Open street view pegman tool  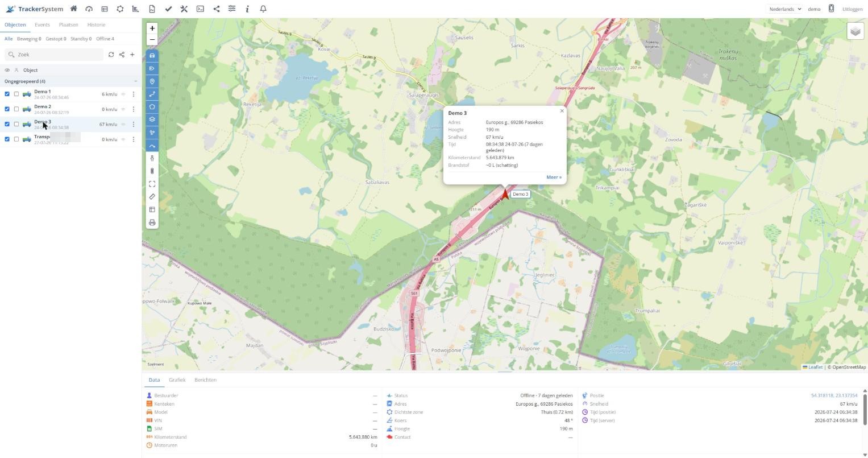152,158
